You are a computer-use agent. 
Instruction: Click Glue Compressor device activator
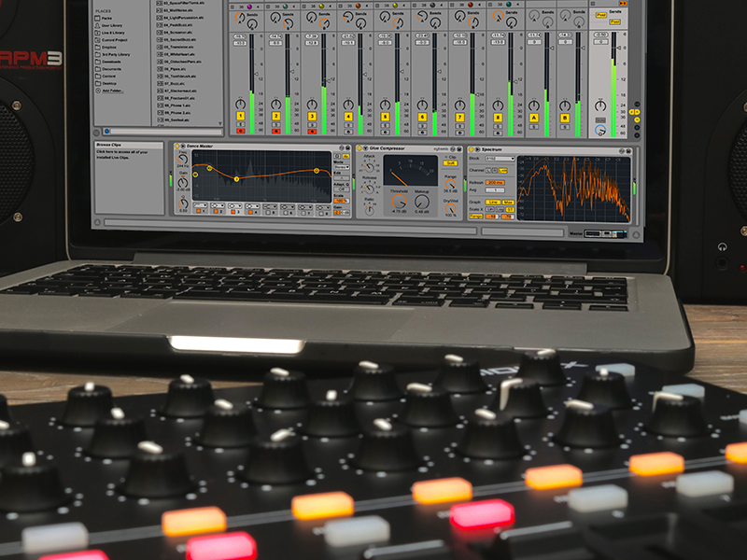click(x=359, y=148)
